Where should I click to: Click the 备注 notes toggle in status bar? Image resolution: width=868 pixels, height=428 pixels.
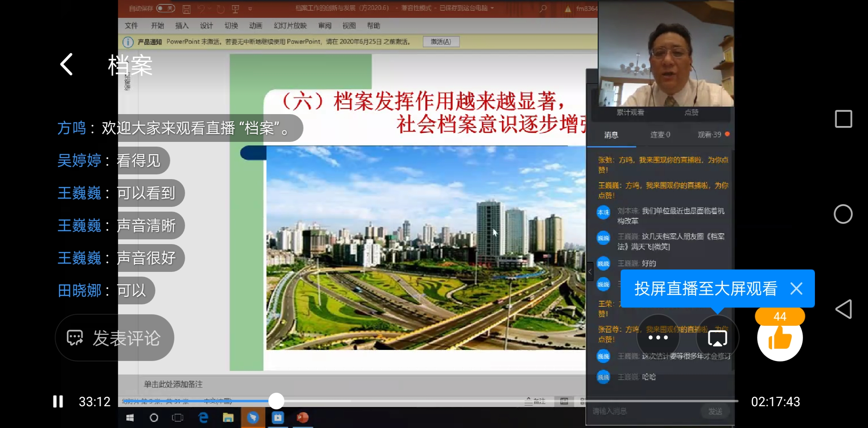pos(535,401)
